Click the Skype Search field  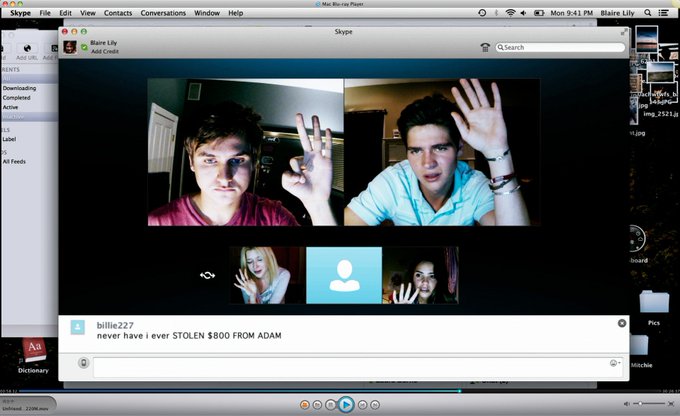coord(560,47)
